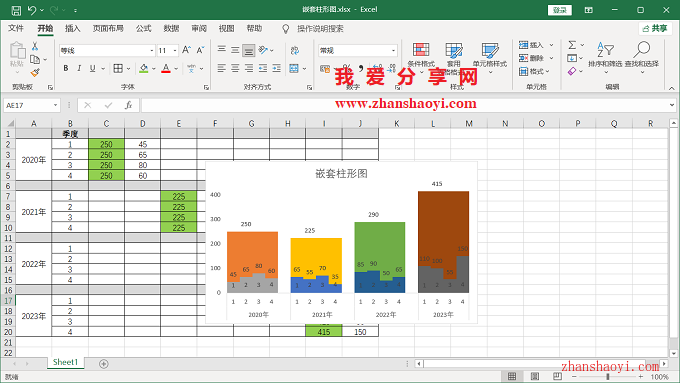The image size is (680, 383).
Task: Toggle Bold formatting
Action: coord(65,68)
